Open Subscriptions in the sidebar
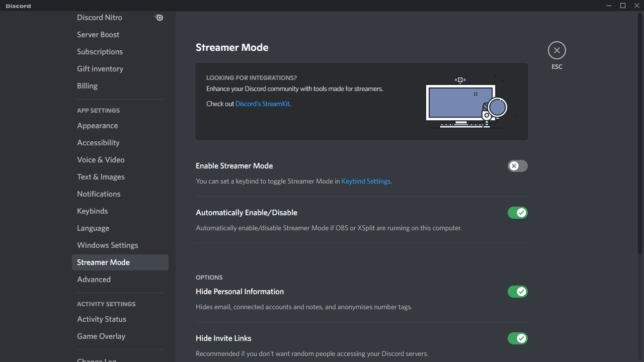 coord(120,52)
